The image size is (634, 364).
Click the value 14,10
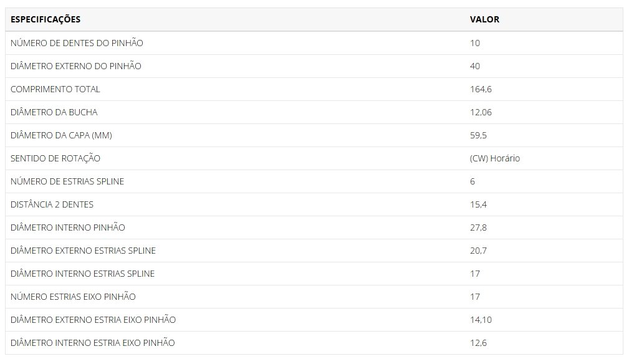point(481,320)
